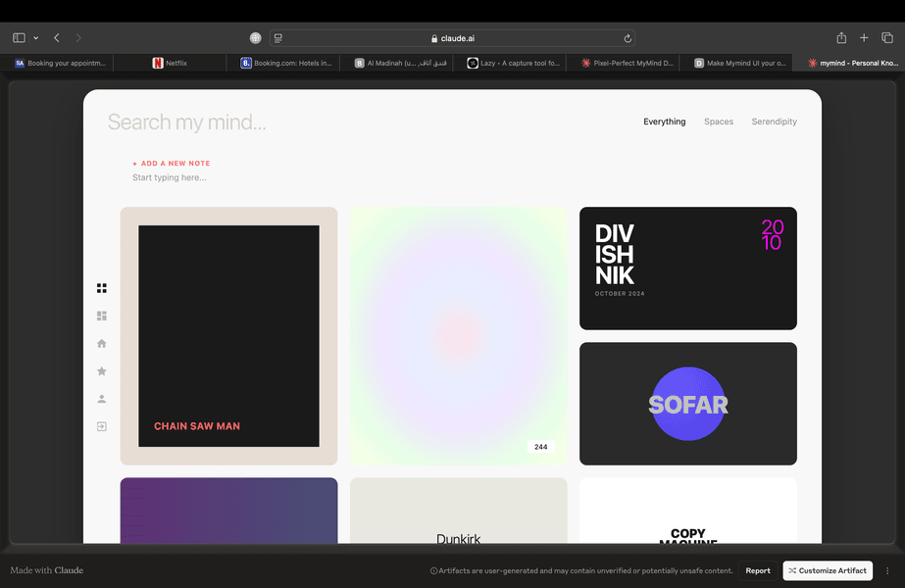Click the Customize Artifact button
The width and height of the screenshot is (905, 588).
coord(828,570)
